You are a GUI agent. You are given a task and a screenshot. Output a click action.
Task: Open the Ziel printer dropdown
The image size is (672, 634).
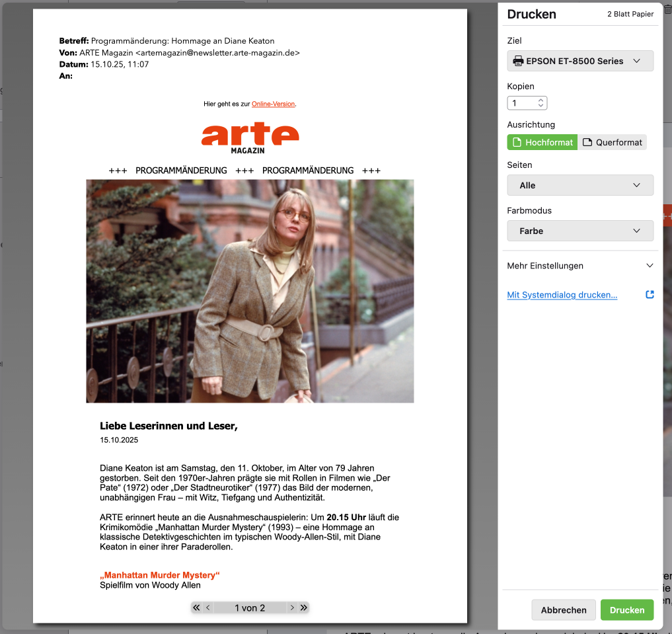[x=579, y=61]
